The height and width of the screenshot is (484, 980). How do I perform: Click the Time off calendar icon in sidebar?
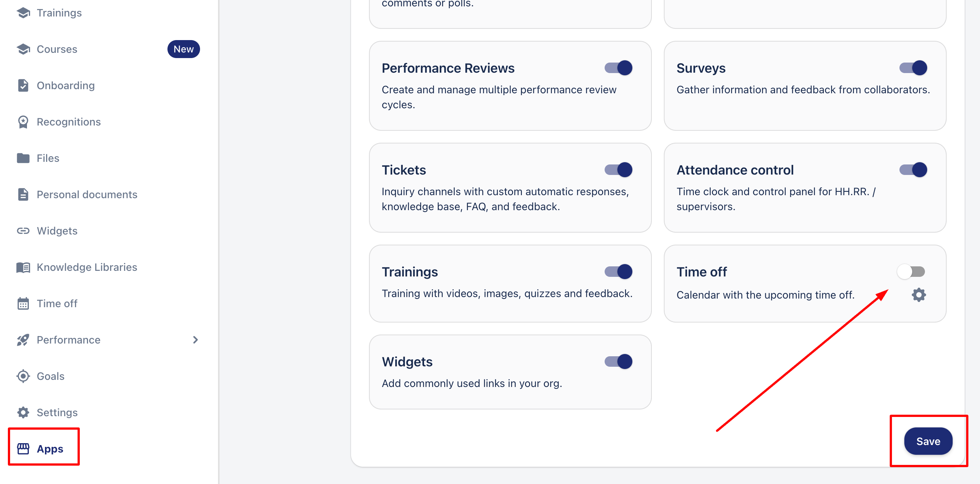click(23, 304)
